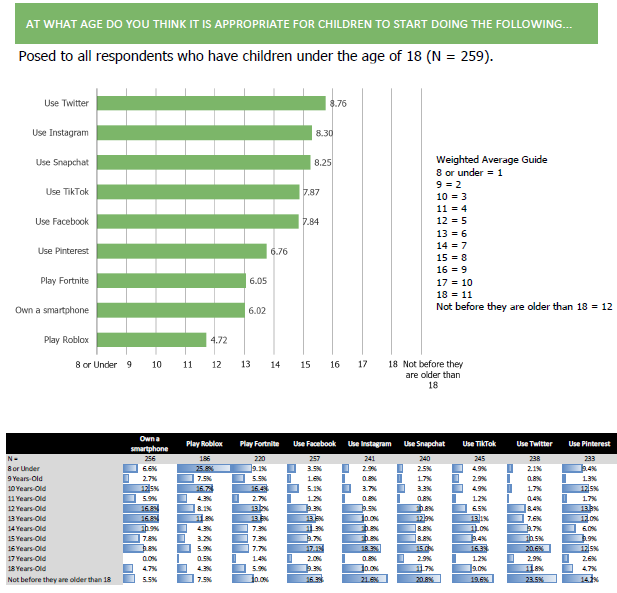Click '13 = 6' guide line

tap(451, 234)
